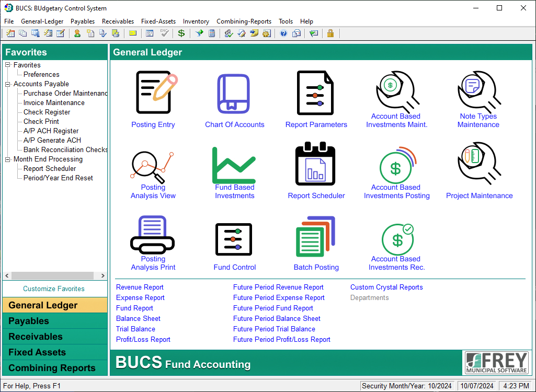Image resolution: width=536 pixels, height=392 pixels.
Task: Open the Tools menu
Action: 286,21
